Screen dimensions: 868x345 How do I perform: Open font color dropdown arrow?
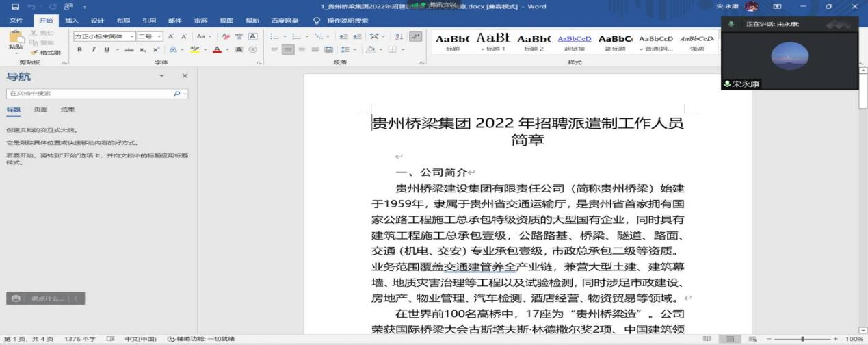(x=226, y=50)
